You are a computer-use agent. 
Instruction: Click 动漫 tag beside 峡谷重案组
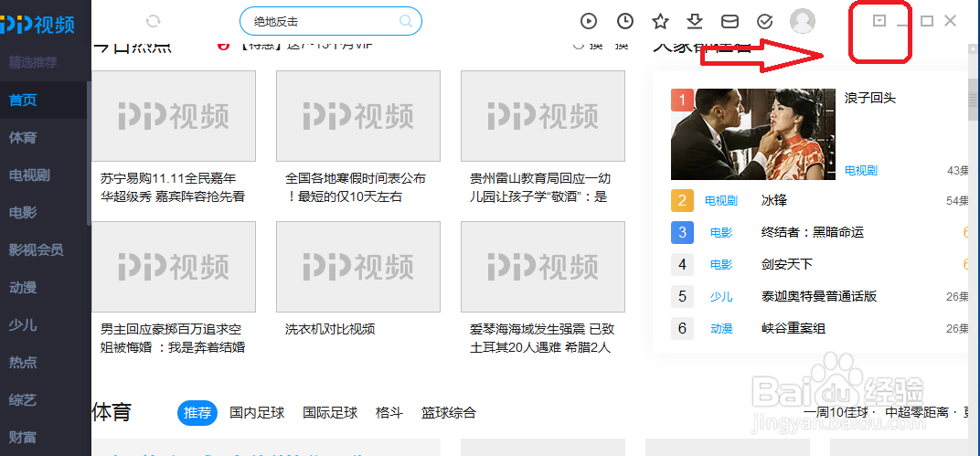click(721, 329)
